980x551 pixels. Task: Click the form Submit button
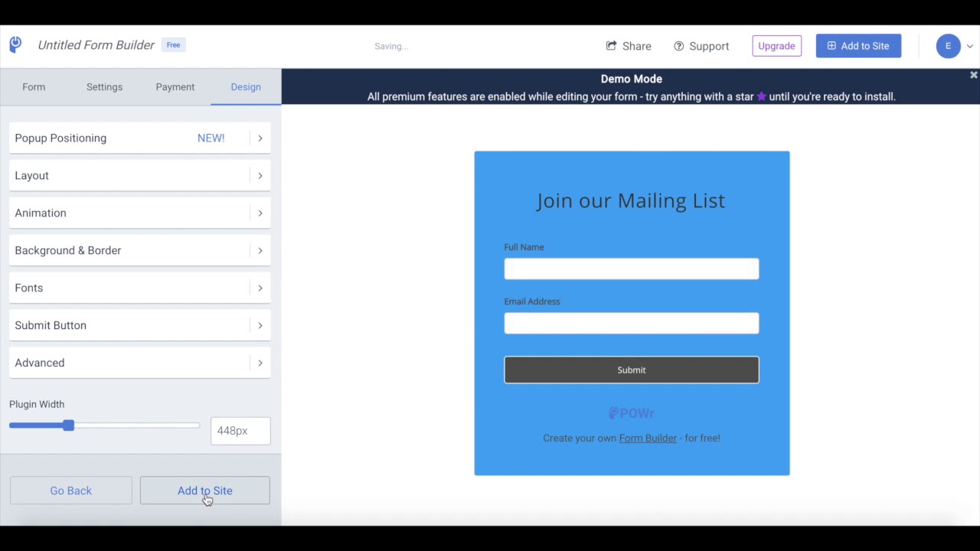click(x=632, y=370)
